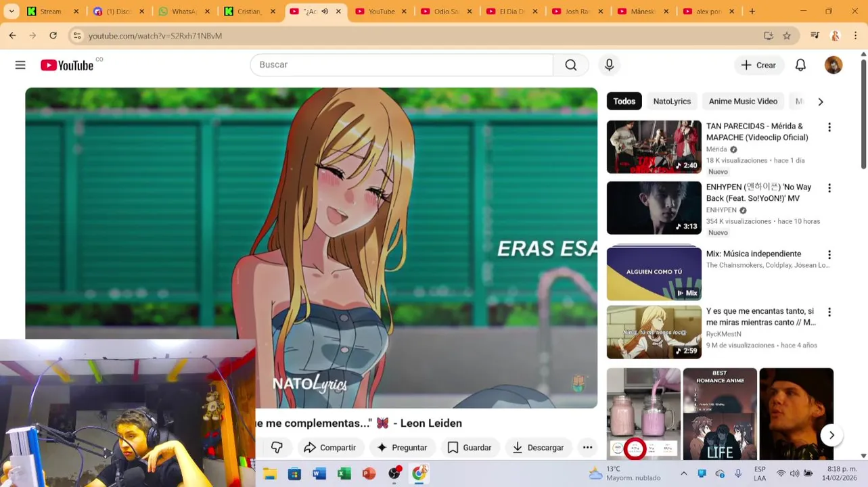Viewport: 868px width, 487px height.
Task: Open the Chrome tab search dropdown
Action: [x=12, y=11]
